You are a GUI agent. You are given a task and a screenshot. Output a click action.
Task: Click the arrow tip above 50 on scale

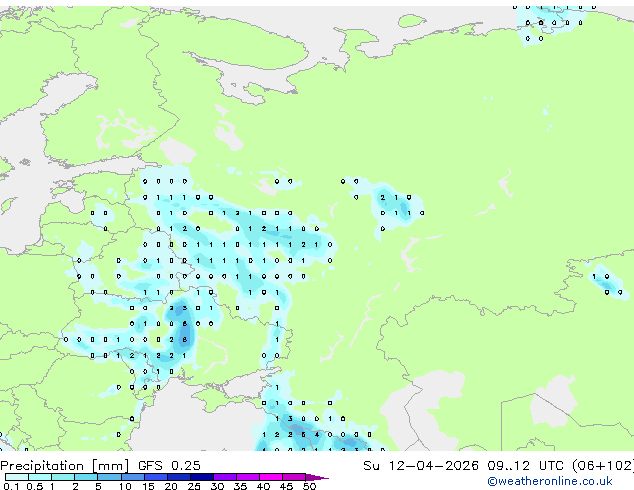coord(317,477)
